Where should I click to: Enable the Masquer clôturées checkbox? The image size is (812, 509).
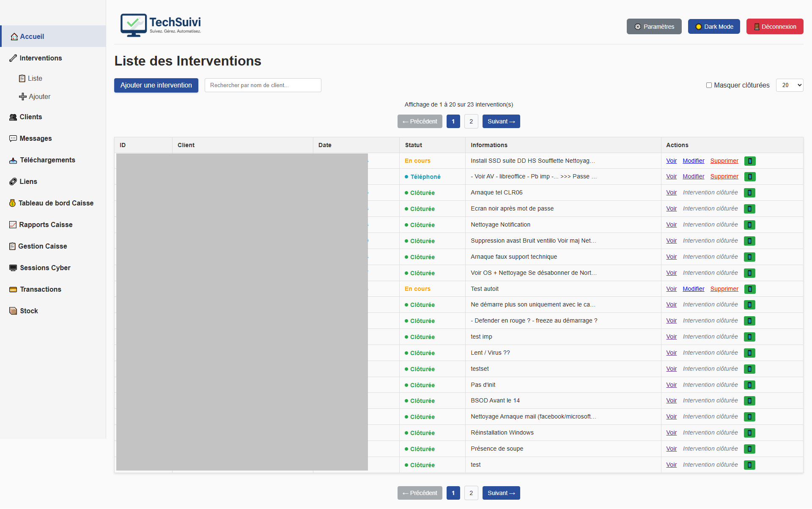click(x=709, y=85)
